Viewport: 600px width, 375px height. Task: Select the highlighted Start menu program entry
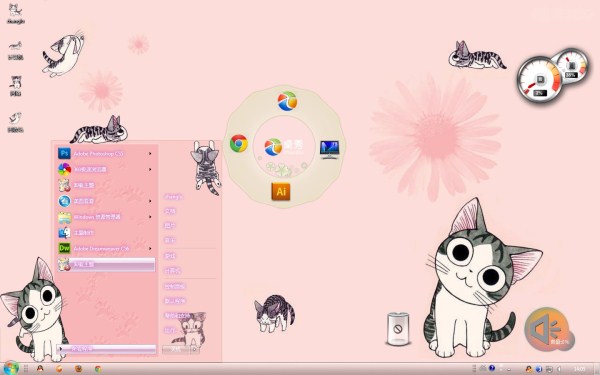pos(106,264)
